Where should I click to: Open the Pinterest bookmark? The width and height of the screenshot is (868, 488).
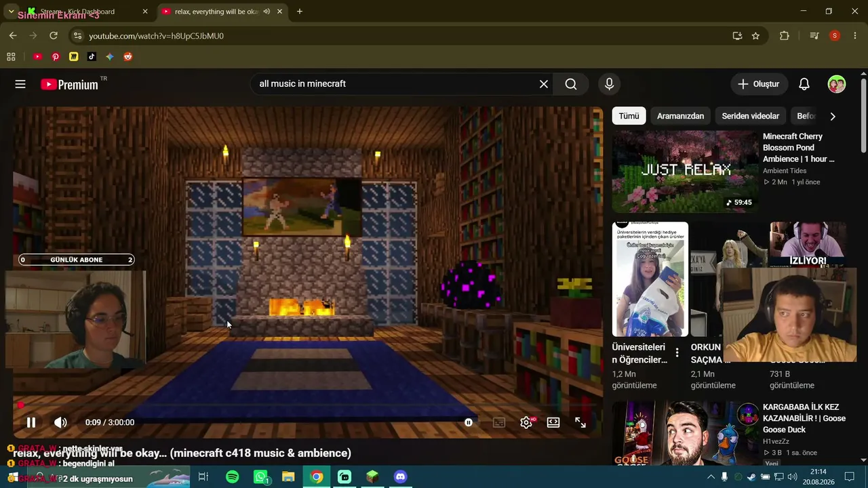pos(56,57)
